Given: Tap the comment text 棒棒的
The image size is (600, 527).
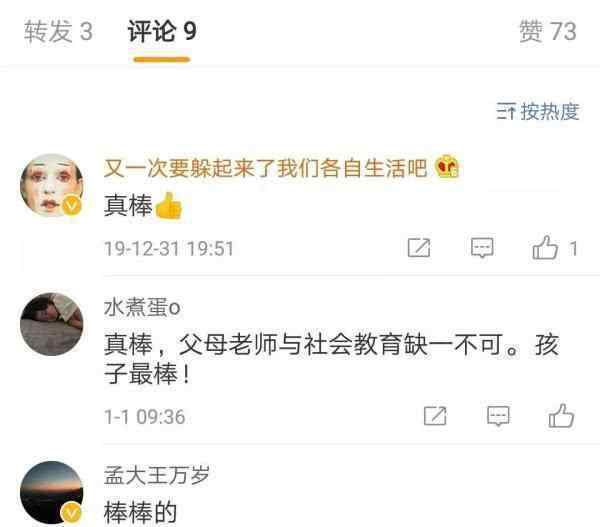Looking at the screenshot, I should (140, 512).
